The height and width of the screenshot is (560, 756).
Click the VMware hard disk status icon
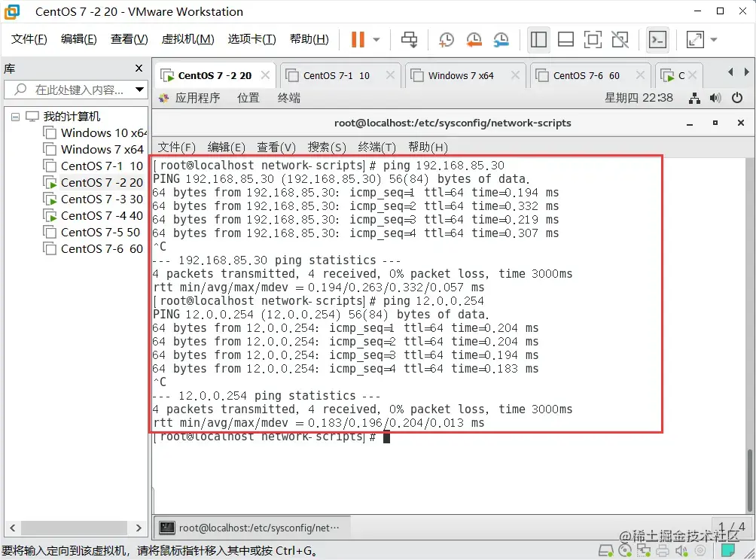tap(605, 550)
